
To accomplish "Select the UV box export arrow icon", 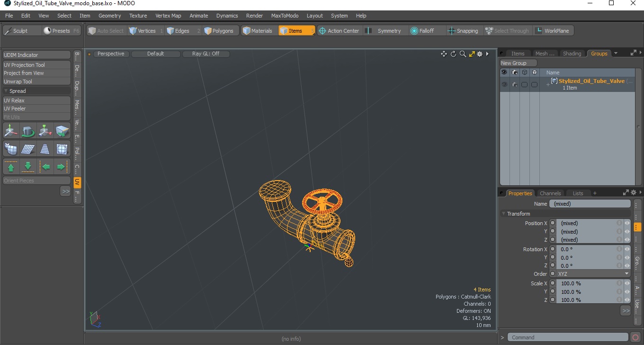I will click(62, 130).
